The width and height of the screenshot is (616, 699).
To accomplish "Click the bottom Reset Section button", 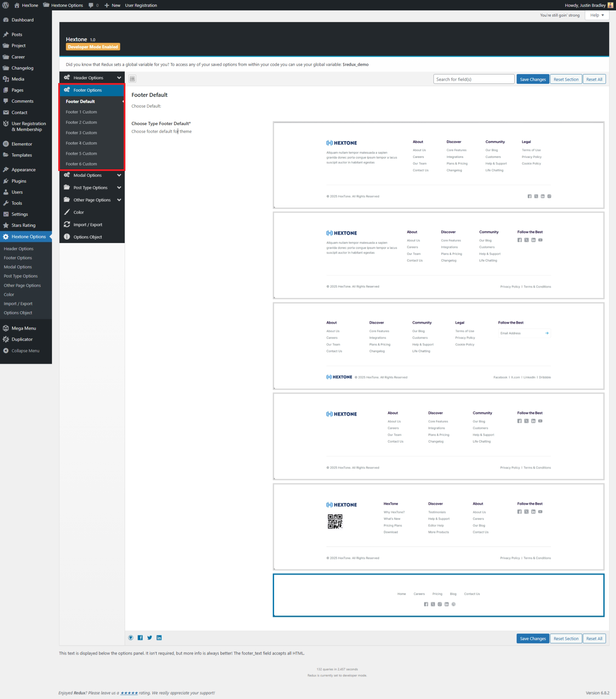I will [x=566, y=638].
